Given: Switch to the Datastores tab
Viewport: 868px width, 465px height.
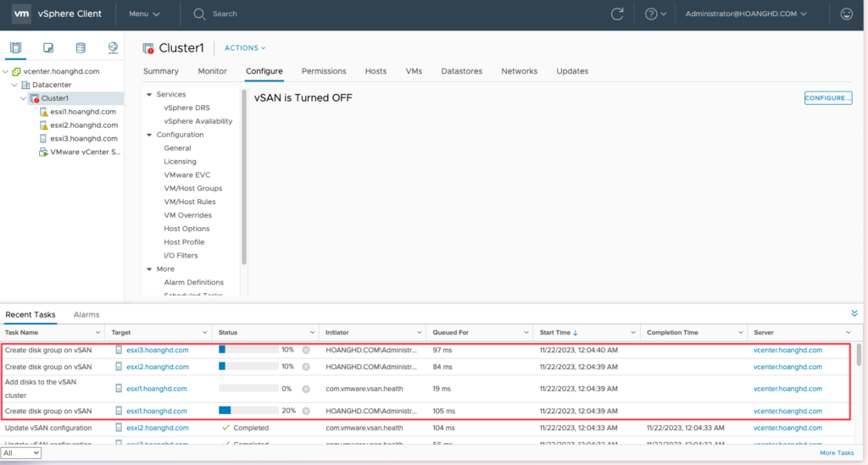Looking at the screenshot, I should click(462, 71).
